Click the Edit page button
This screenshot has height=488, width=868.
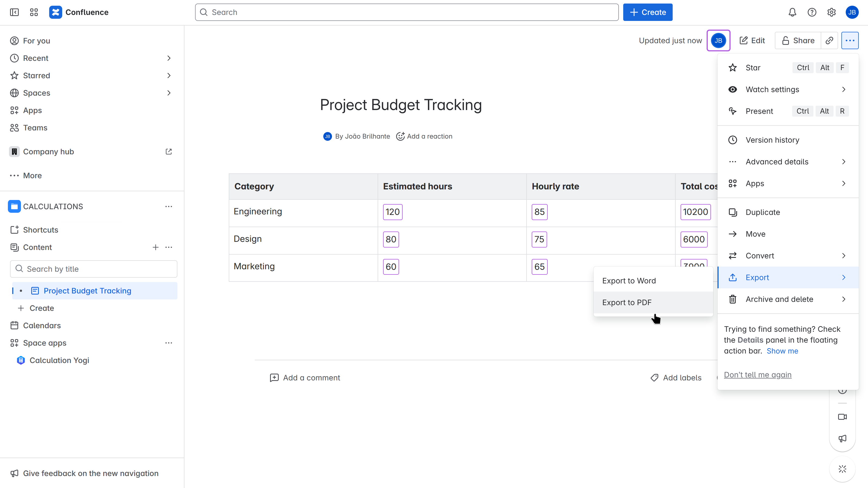752,40
